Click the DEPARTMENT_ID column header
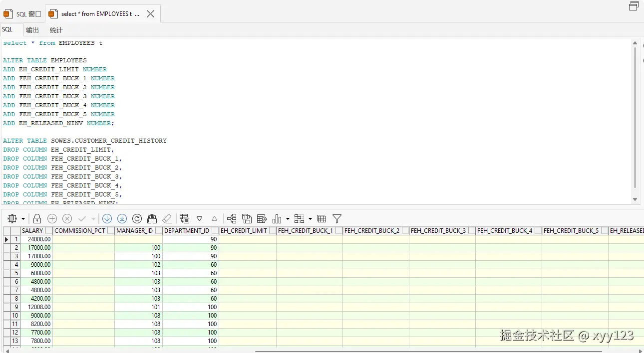Viewport: 644px width, 353px height. click(x=187, y=231)
